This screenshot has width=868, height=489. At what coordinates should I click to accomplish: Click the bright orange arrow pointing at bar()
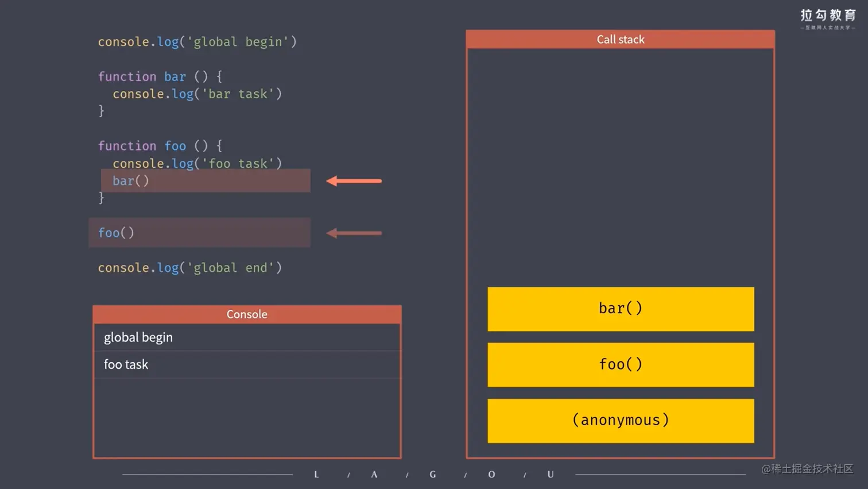click(354, 181)
